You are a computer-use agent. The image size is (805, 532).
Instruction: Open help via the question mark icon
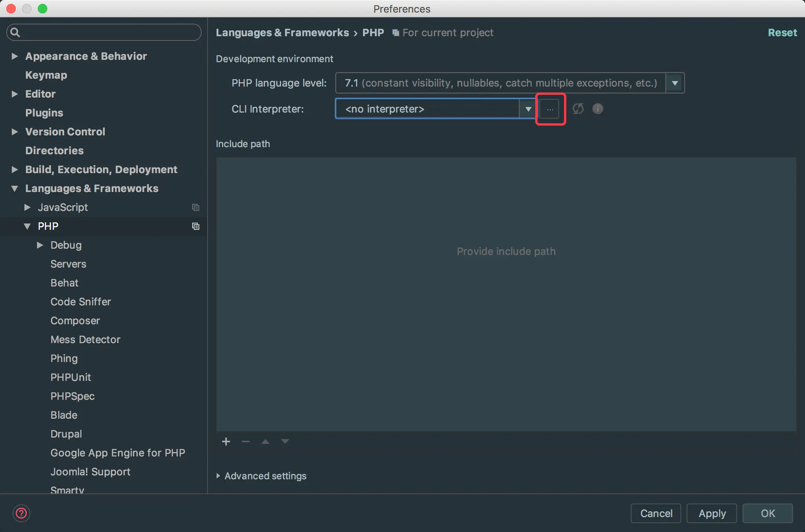[x=21, y=513]
